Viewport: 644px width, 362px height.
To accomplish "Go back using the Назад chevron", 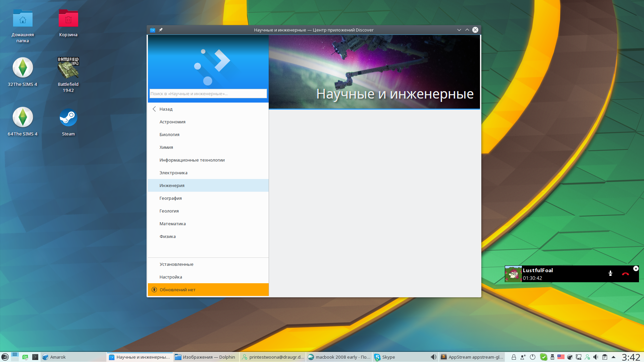I will (154, 109).
